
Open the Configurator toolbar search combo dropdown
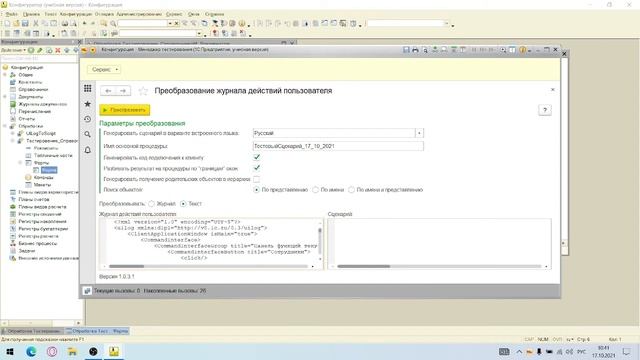point(170,24)
